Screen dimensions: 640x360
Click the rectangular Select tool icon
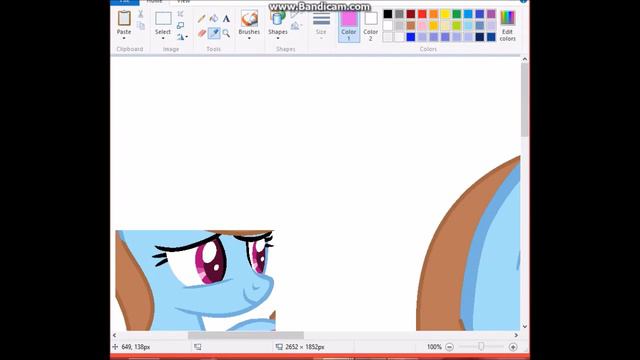coord(163,19)
